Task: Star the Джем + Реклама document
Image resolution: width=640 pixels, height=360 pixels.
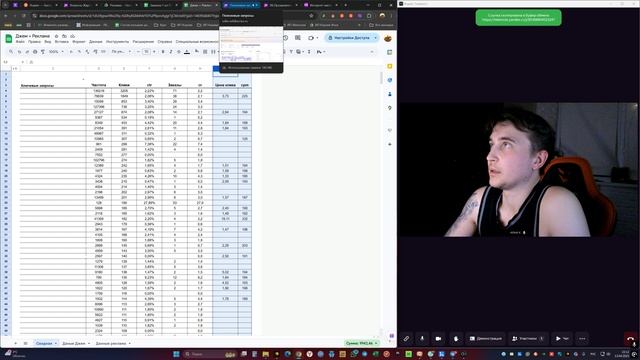Action: pyautogui.click(x=56, y=36)
